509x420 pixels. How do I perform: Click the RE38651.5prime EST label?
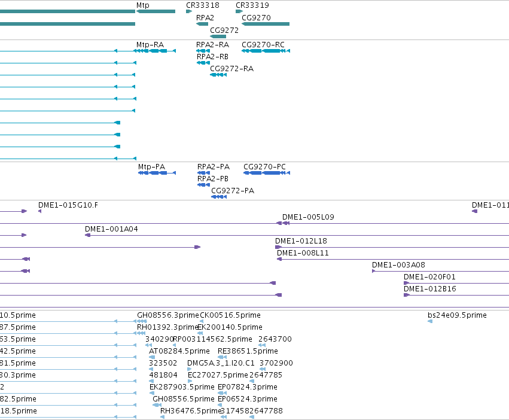click(x=248, y=351)
